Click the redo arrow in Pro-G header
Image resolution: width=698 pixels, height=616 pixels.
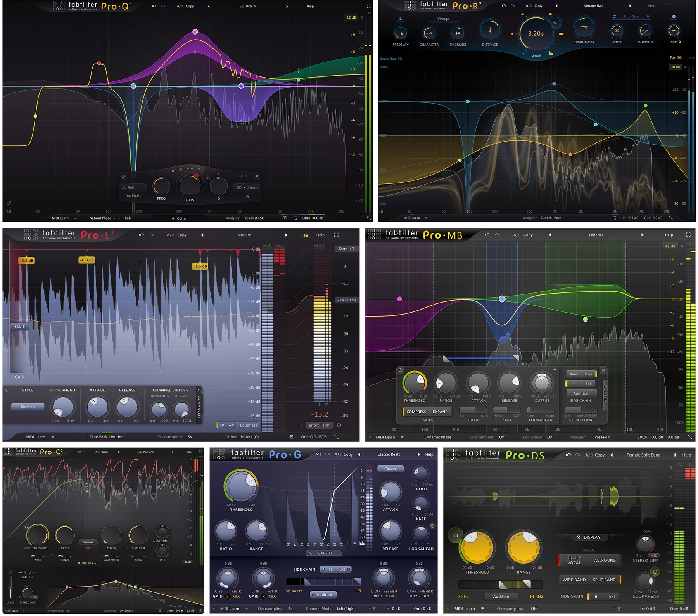328,454
